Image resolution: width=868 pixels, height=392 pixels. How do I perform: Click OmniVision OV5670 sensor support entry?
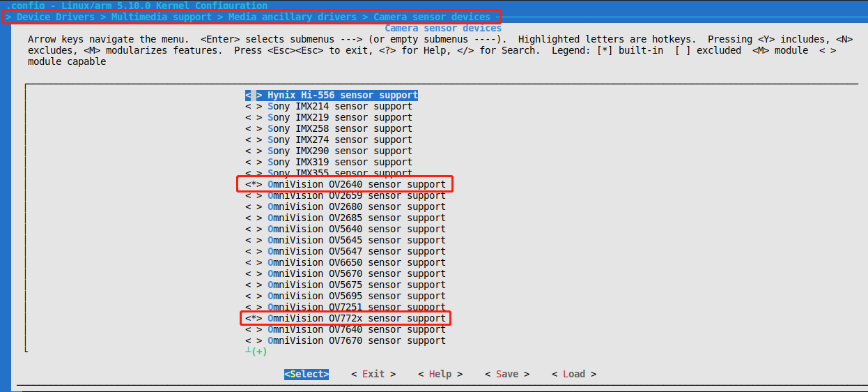[346, 273]
